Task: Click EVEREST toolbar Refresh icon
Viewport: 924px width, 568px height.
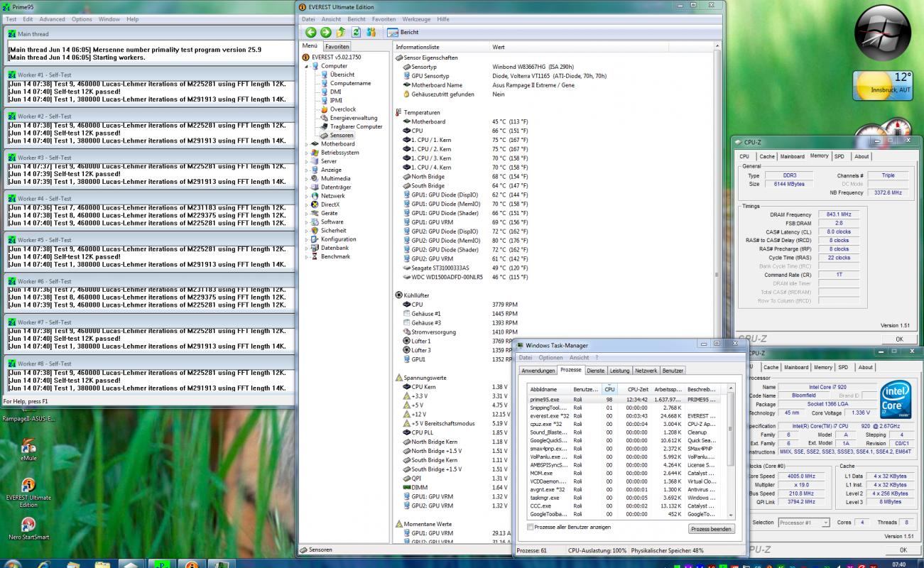Action: pyautogui.click(x=356, y=32)
